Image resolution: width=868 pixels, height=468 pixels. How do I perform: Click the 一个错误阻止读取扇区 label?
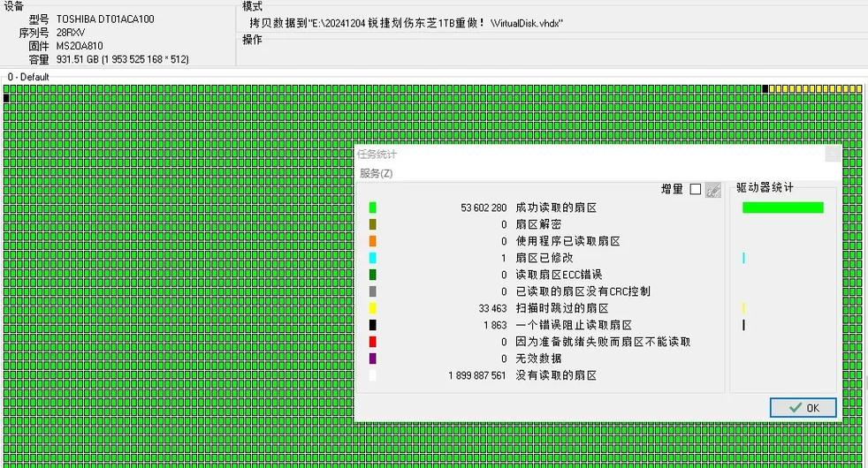coord(574,325)
